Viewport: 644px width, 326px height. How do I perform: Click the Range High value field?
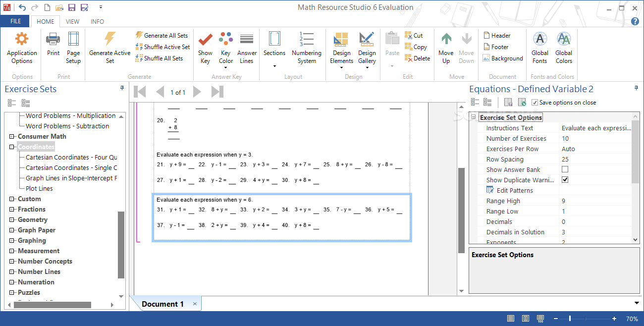point(596,201)
